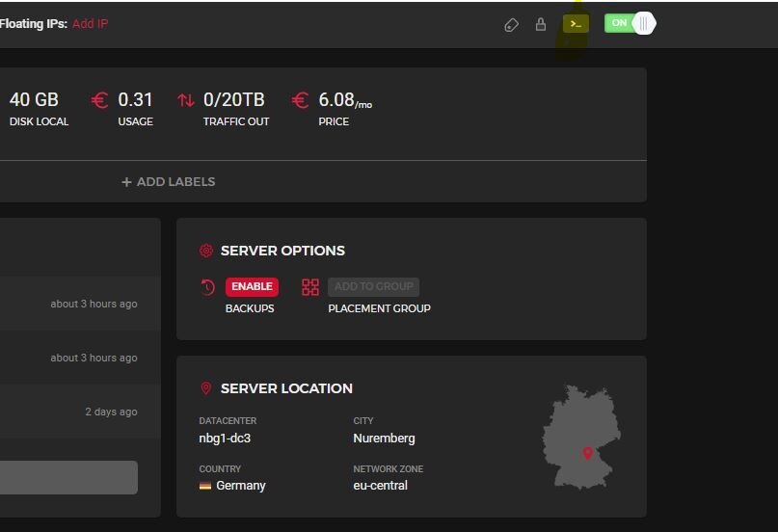Viewport: 778px width, 532px height.
Task: Click the Add to Group button
Action: click(x=373, y=286)
